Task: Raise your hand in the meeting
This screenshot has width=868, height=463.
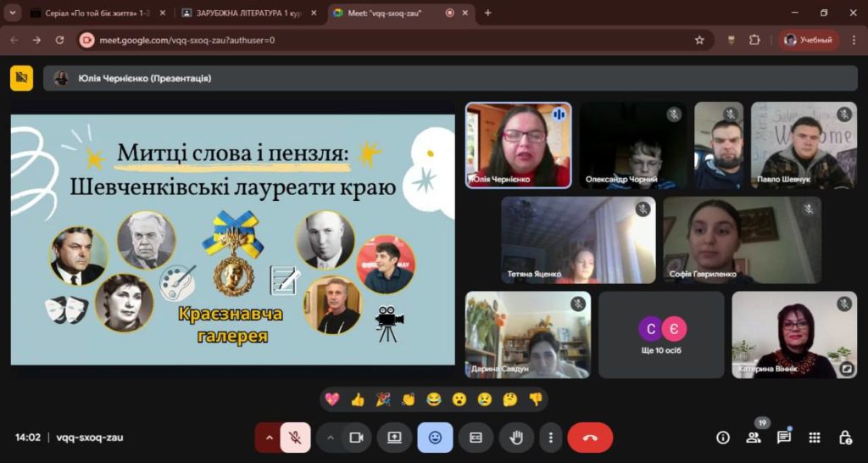Action: pos(515,438)
